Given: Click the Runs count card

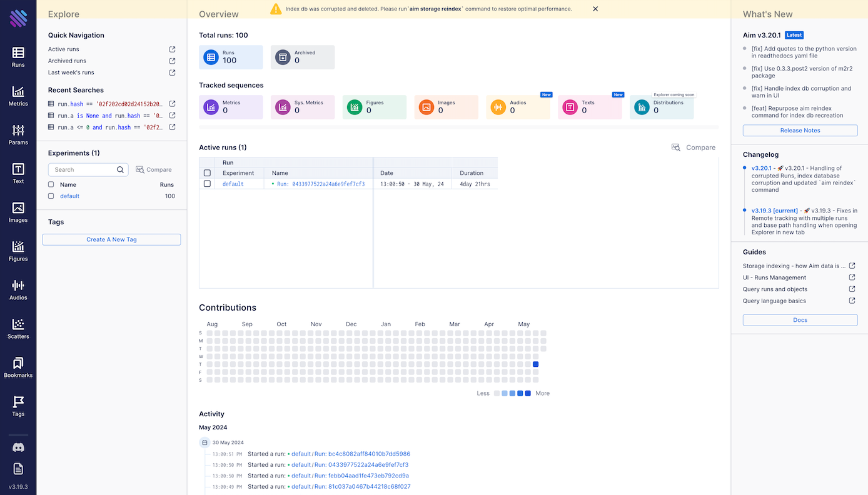Looking at the screenshot, I should [x=231, y=57].
